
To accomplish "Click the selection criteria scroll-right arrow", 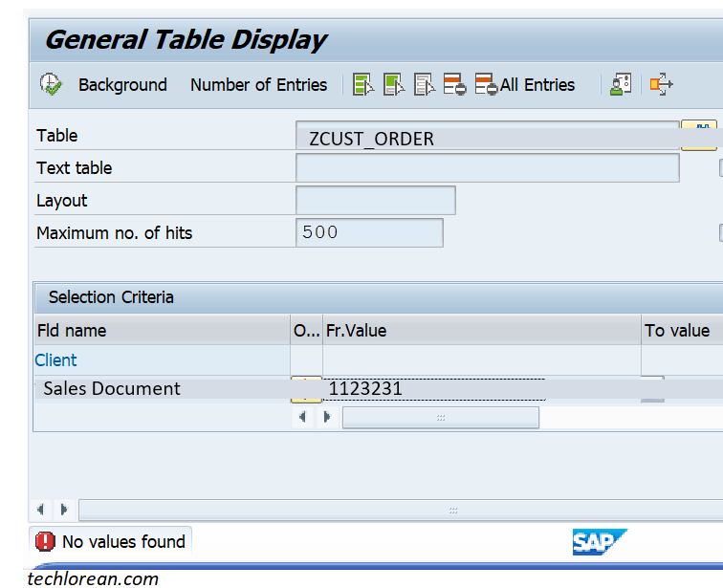I will [x=326, y=418].
